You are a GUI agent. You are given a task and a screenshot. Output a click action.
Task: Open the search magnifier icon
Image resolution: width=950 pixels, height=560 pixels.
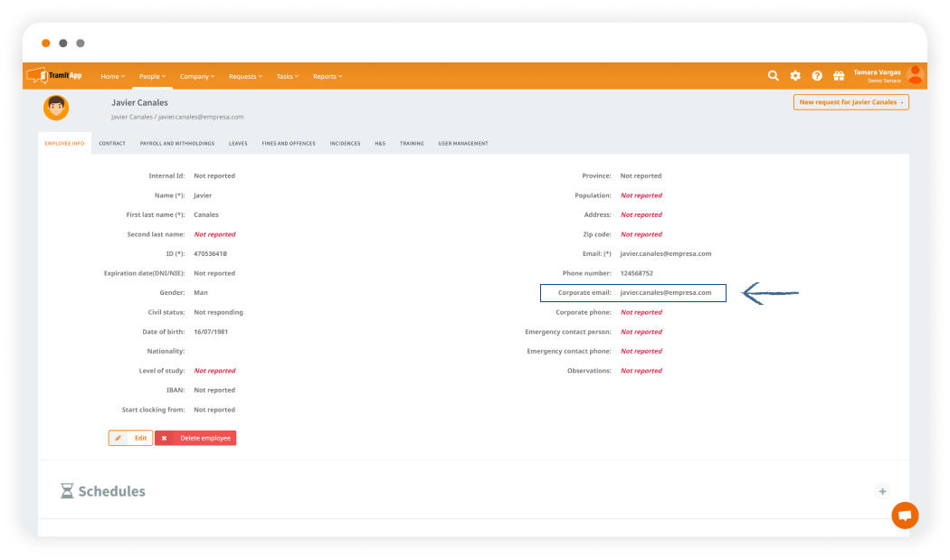click(x=774, y=76)
